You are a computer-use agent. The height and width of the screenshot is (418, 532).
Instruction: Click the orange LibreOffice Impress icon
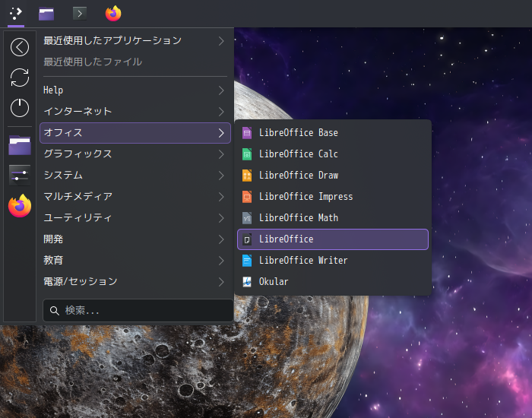tap(247, 197)
